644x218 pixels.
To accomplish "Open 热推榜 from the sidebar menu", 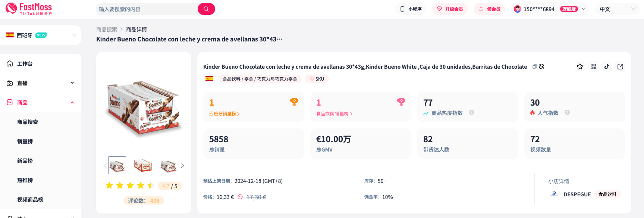I will pyautogui.click(x=25, y=180).
